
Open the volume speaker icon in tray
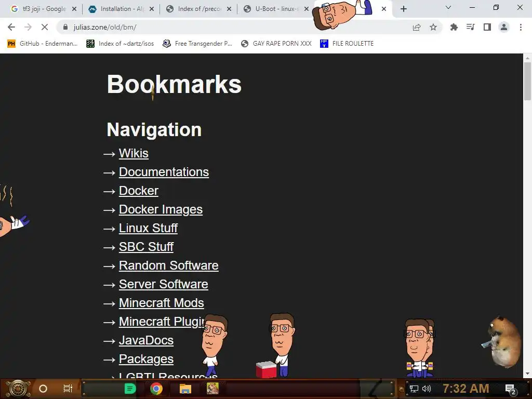click(x=427, y=389)
